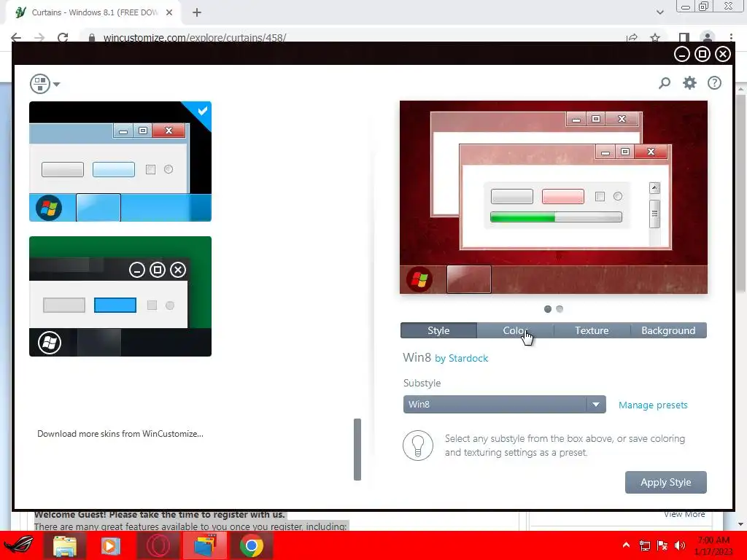Screen dimensions: 747x560
Task: Switch to the Texture tab
Action: pyautogui.click(x=592, y=330)
